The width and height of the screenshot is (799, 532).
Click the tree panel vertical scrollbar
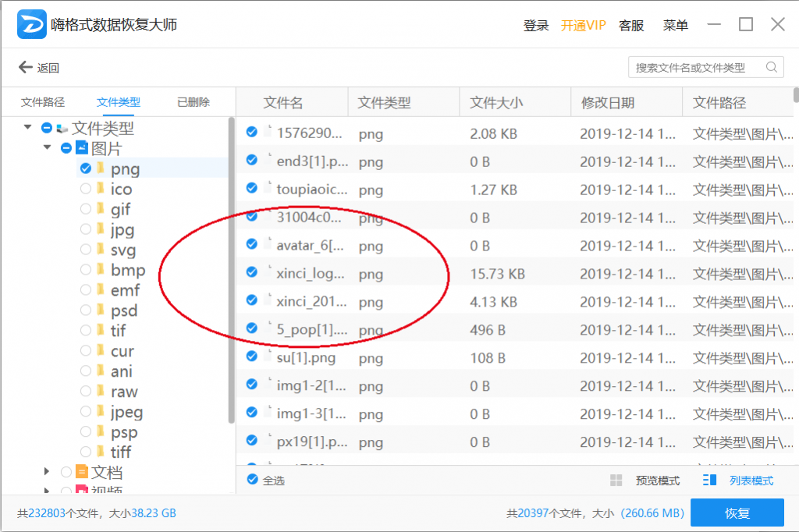click(x=231, y=270)
